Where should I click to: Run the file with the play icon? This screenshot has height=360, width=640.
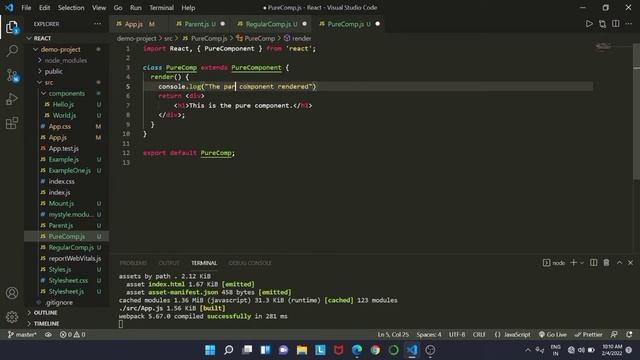(x=589, y=24)
